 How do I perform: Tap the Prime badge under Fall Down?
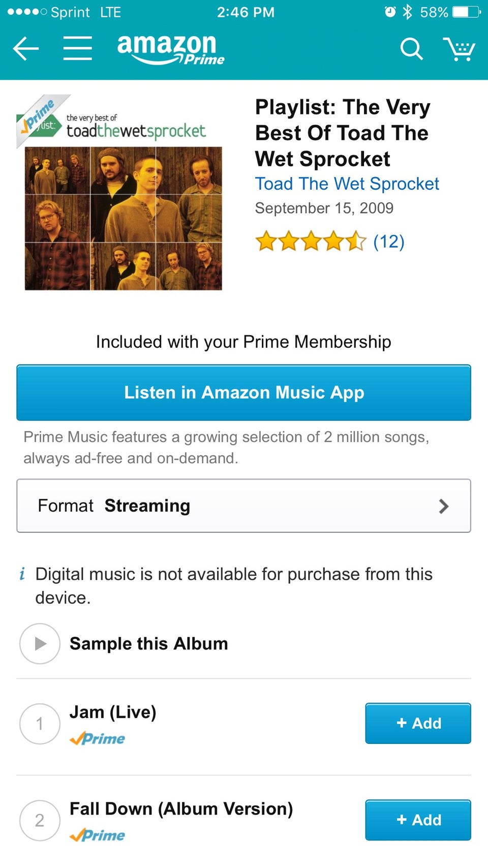[97, 835]
